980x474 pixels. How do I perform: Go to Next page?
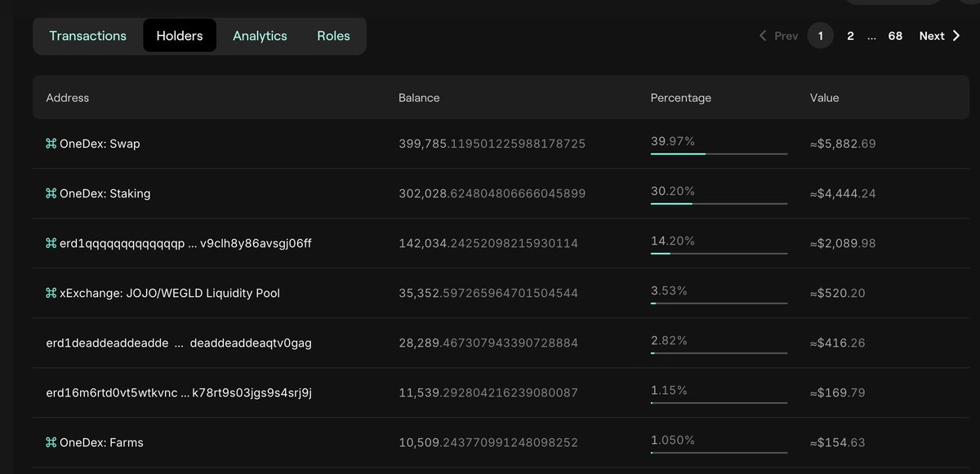[x=939, y=36]
